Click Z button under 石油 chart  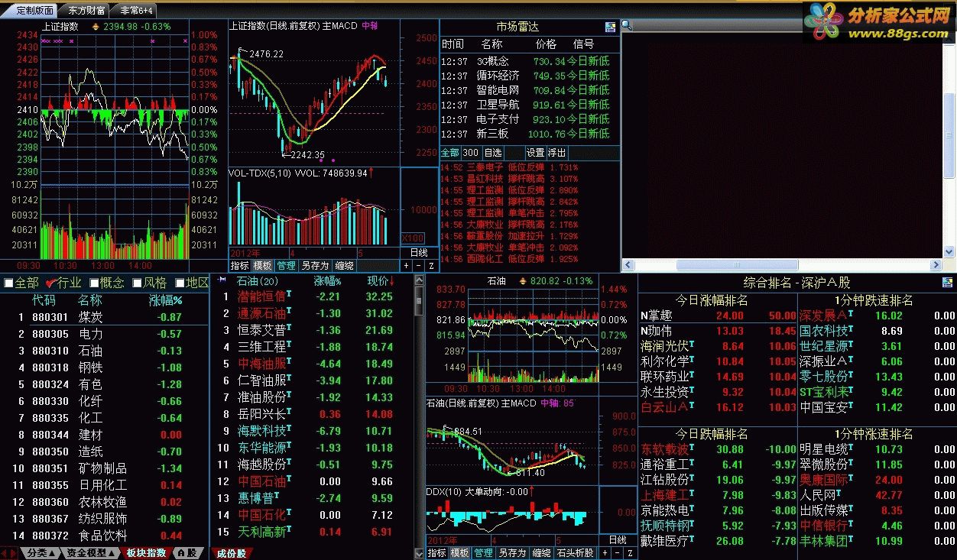point(629,553)
